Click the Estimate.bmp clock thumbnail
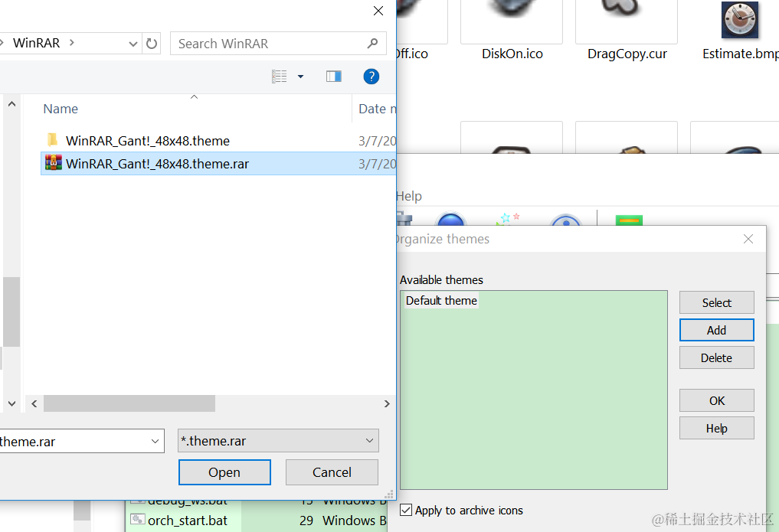Viewport: 779px width, 532px height. (x=740, y=21)
